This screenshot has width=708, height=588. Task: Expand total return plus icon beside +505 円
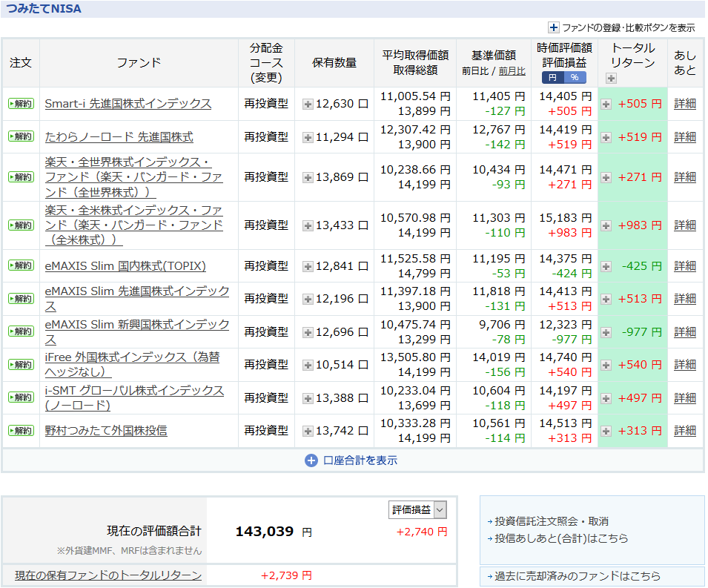(x=606, y=105)
